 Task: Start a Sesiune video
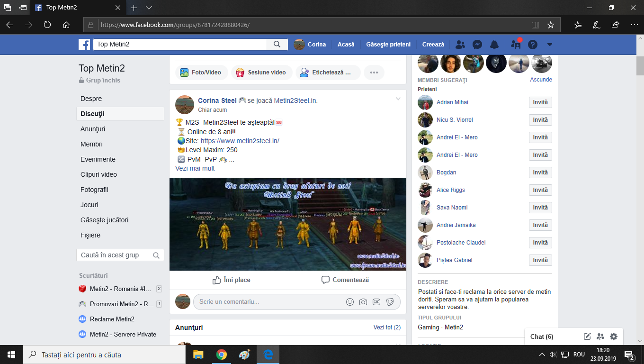coord(261,73)
